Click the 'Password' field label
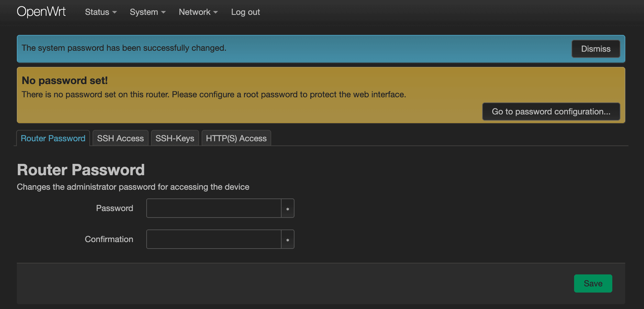The height and width of the screenshot is (309, 644). tap(115, 208)
